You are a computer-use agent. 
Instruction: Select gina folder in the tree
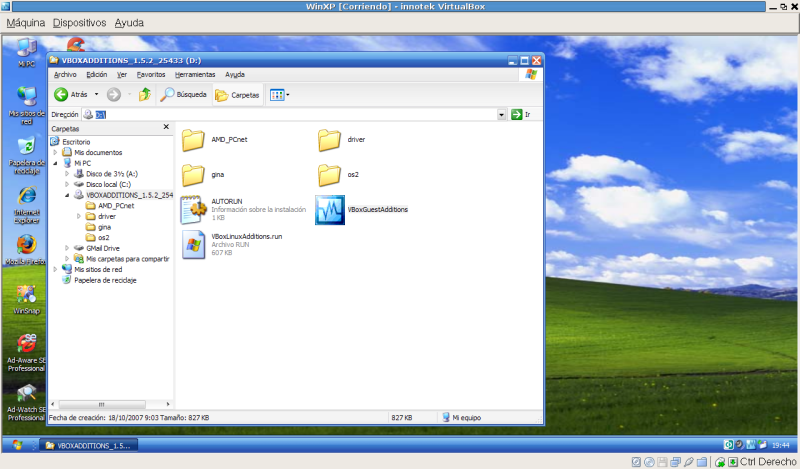104,227
